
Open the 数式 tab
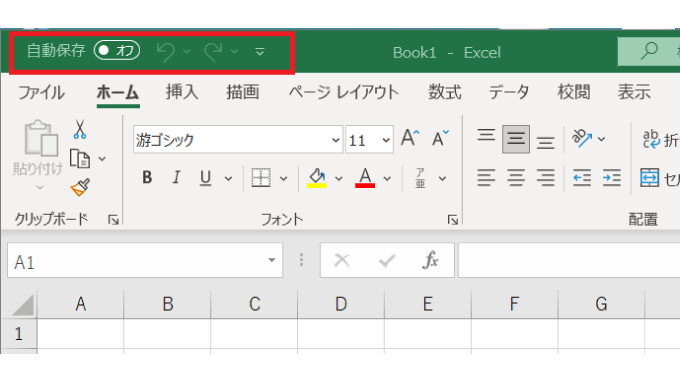point(445,92)
